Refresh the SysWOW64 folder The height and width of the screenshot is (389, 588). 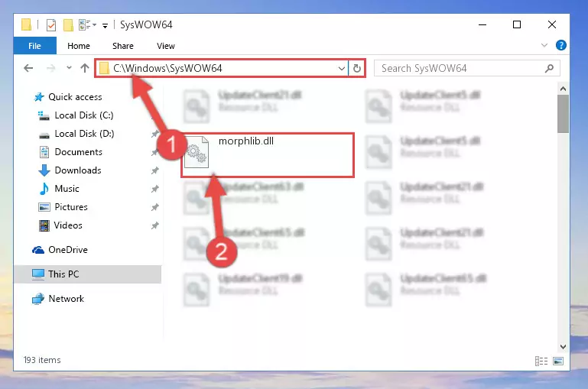click(357, 68)
